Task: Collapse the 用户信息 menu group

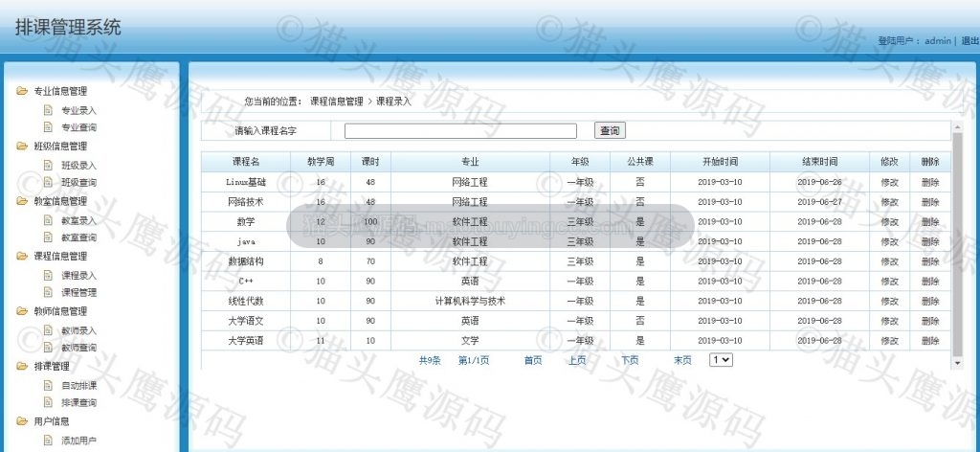Action: [x=52, y=421]
